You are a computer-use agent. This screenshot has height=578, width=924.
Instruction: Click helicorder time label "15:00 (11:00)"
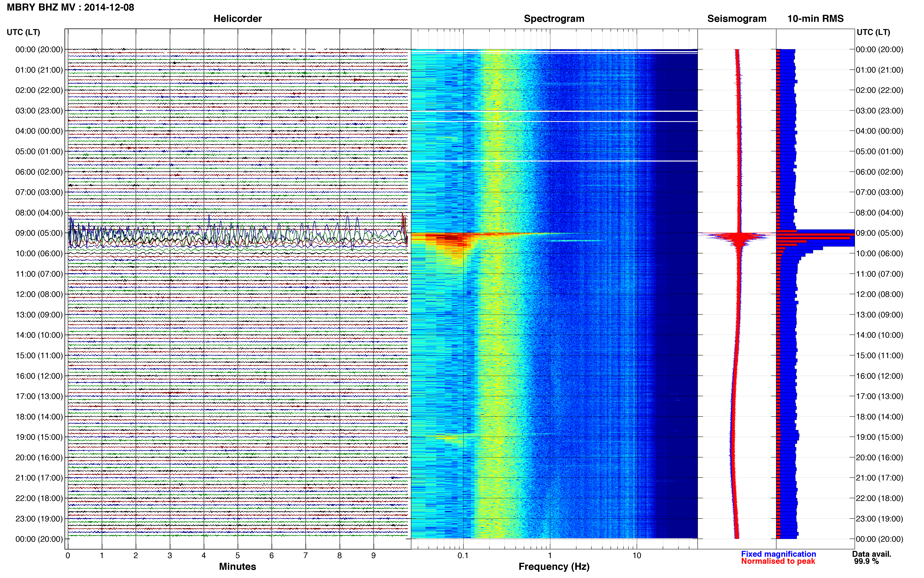(x=39, y=355)
